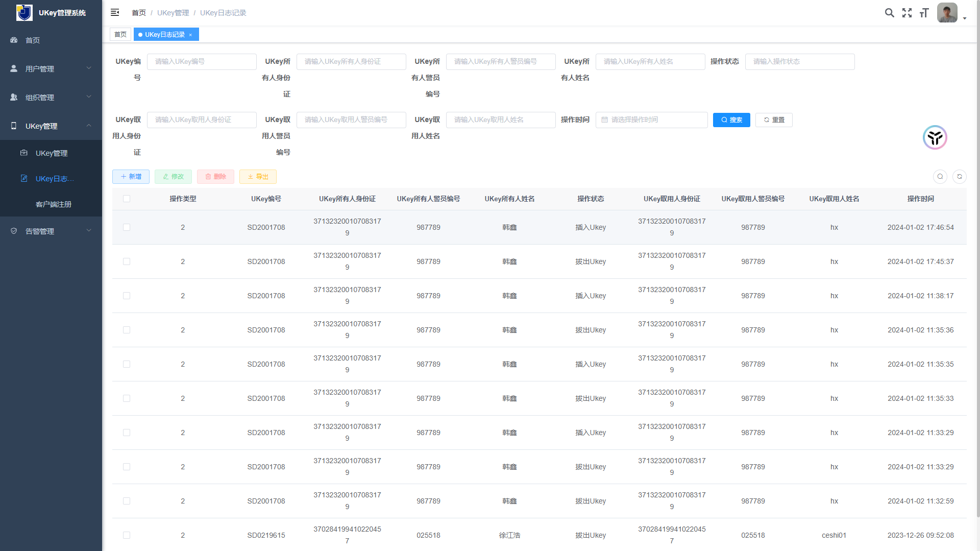The height and width of the screenshot is (551, 980).
Task: Tick the select-all checkbox in table header
Action: pyautogui.click(x=127, y=199)
